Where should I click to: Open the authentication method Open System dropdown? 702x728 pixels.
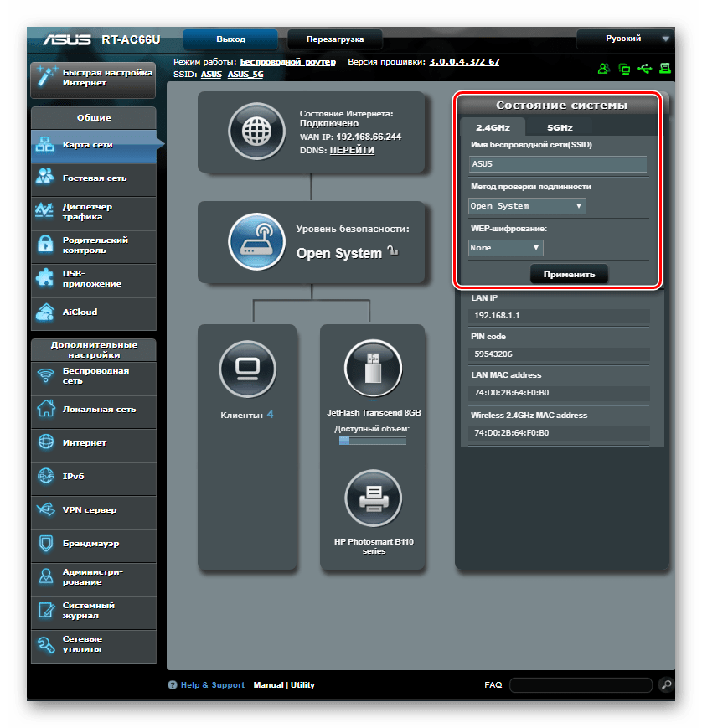[x=526, y=206]
